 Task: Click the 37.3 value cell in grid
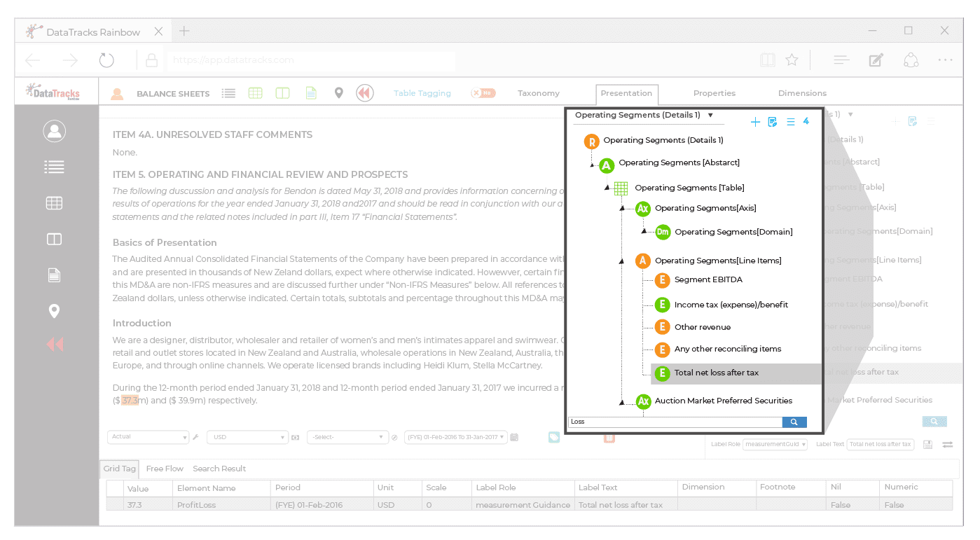click(147, 505)
